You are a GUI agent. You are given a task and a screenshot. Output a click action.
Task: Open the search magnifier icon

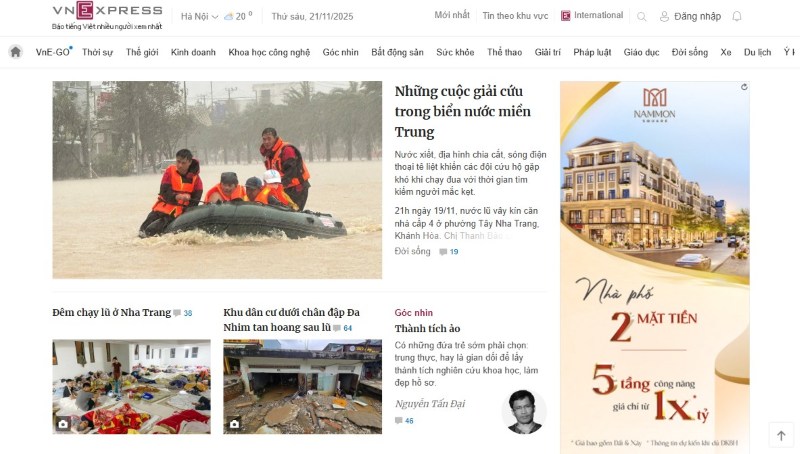click(x=642, y=17)
